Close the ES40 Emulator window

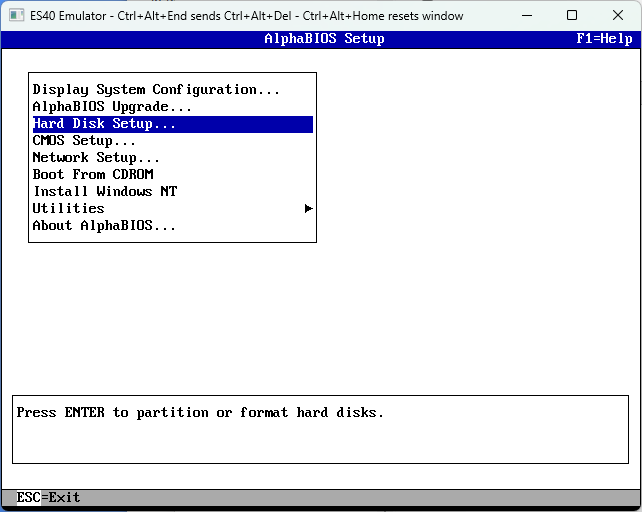[618, 16]
